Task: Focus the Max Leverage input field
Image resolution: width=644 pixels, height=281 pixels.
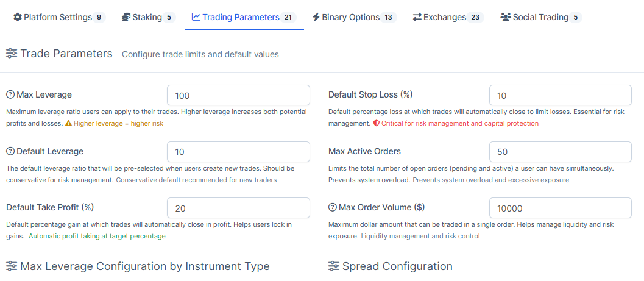Action: 238,95
